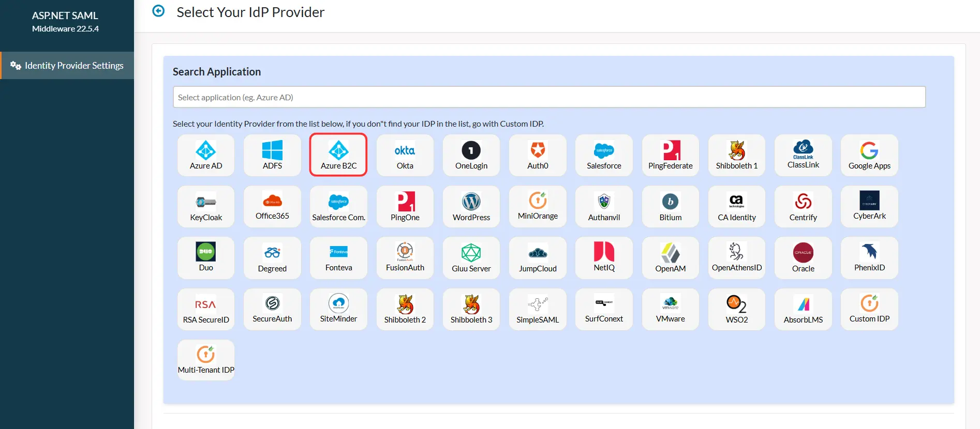980x429 pixels.
Task: Choose the KeyCloak provider tile
Action: (206, 206)
